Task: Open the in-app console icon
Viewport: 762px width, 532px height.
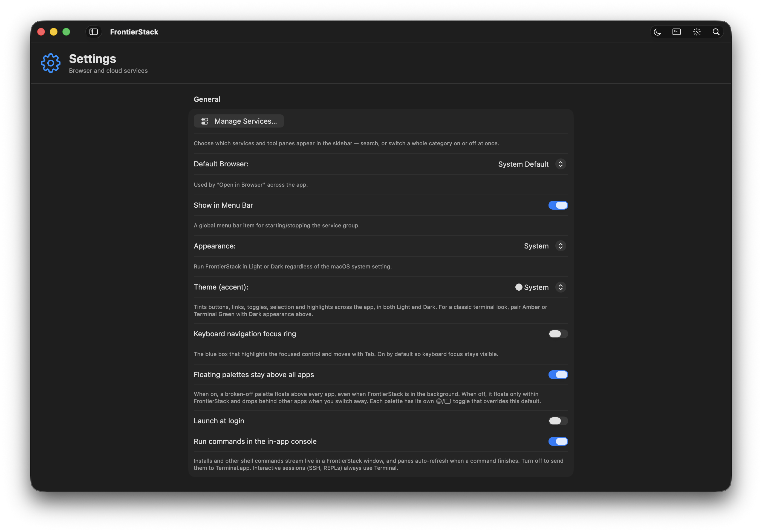Action: [x=676, y=32]
